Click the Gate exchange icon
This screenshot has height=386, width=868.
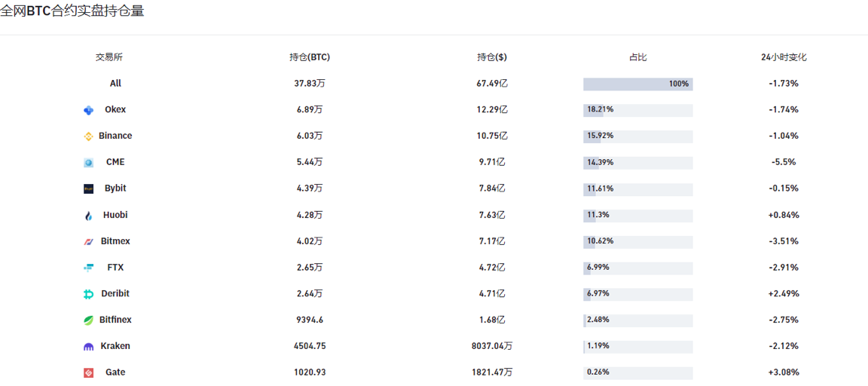point(89,372)
